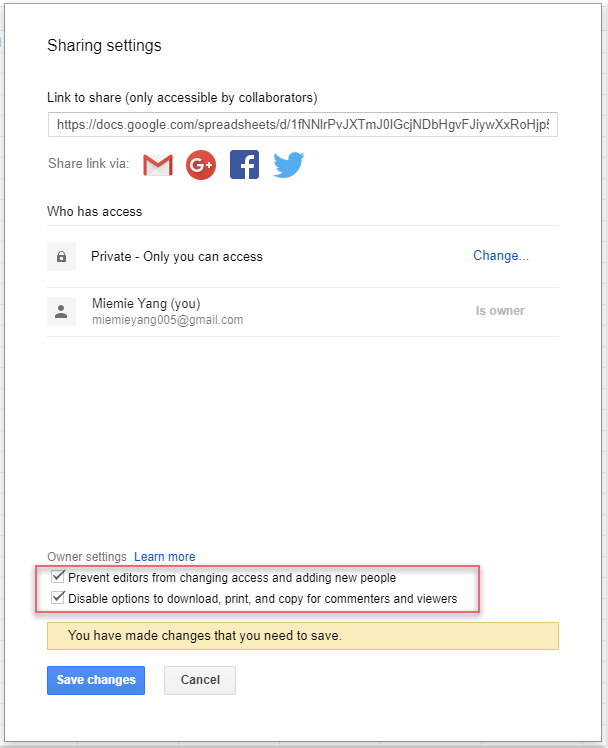
Task: Open the Learn more owner settings link
Action: pos(165,557)
